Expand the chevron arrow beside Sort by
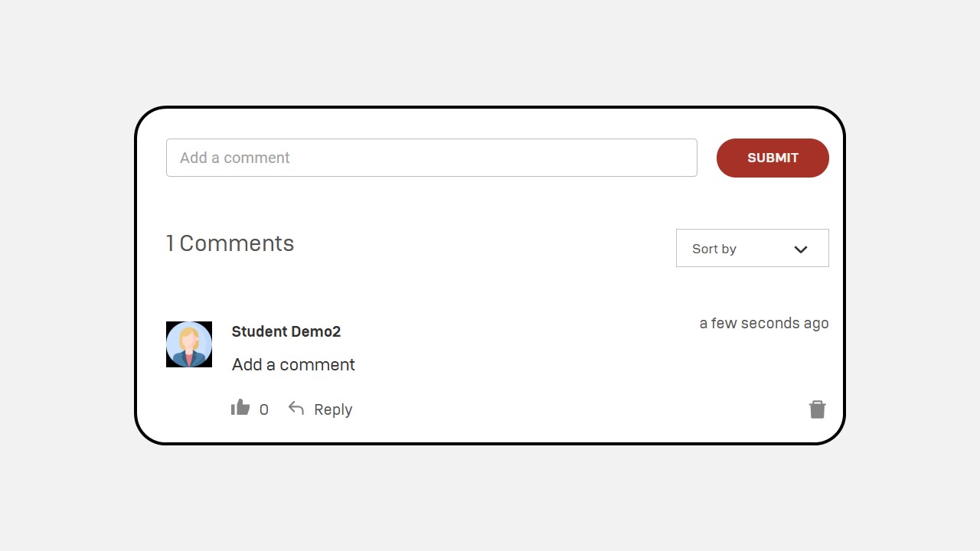Viewport: 980px width, 551px height. coord(801,249)
